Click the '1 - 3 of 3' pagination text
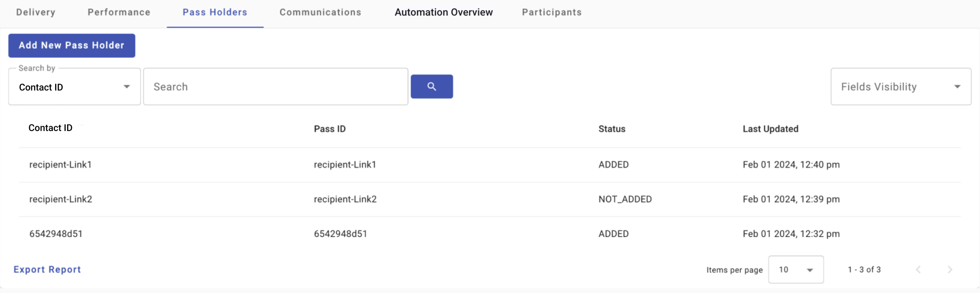 [864, 270]
